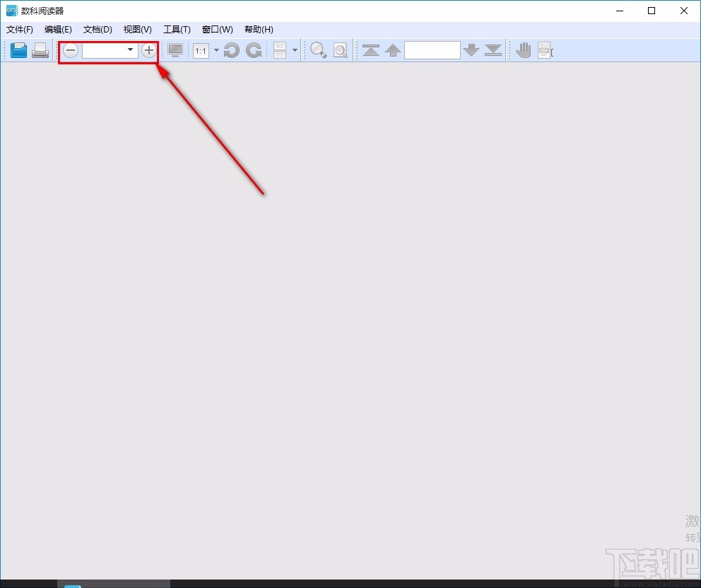Open the 文件(F) menu
Viewport: 701px width, 588px height.
coord(20,30)
